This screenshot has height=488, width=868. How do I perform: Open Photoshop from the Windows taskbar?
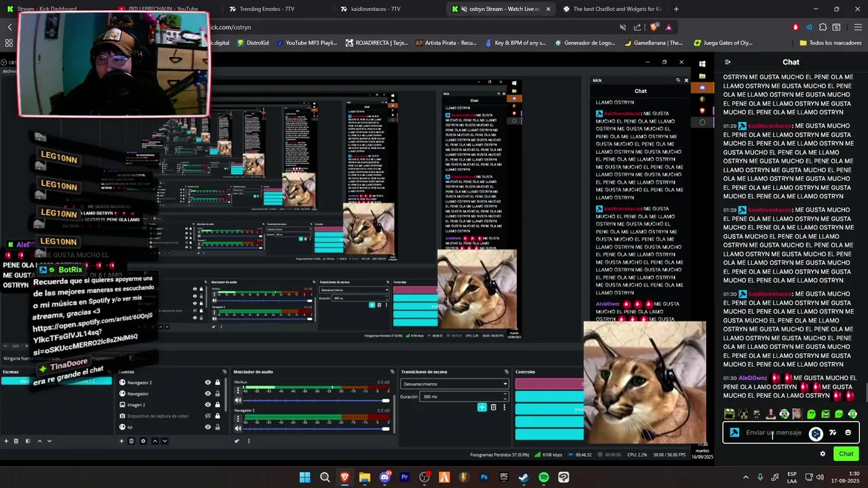click(484, 477)
